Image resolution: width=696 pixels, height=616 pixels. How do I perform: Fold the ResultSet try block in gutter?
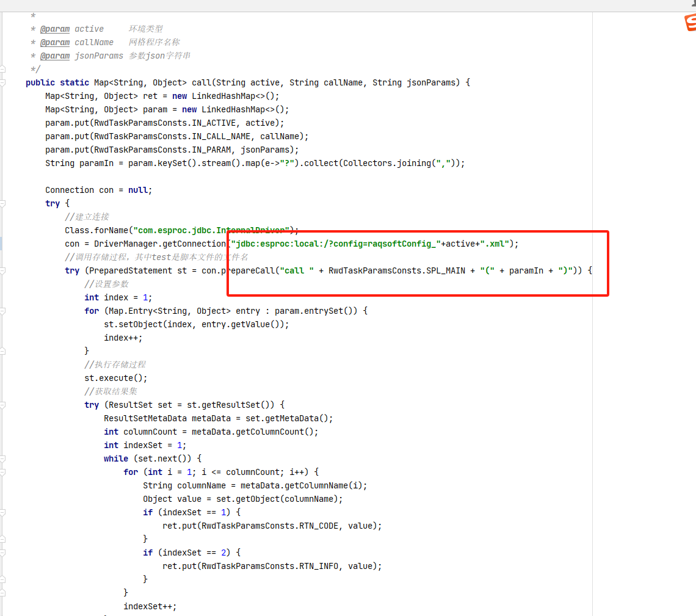(3, 405)
